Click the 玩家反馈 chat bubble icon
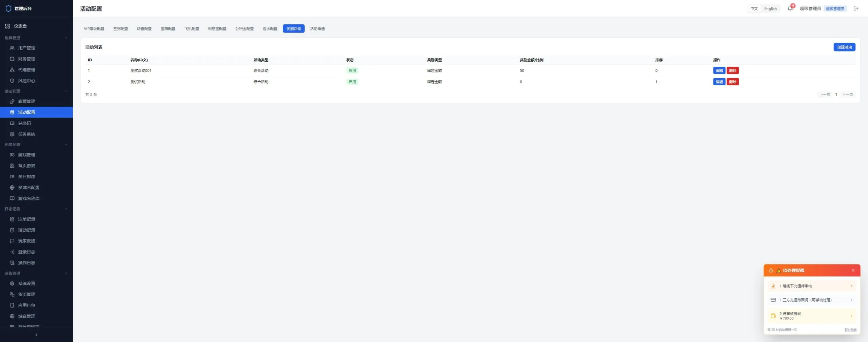 pyautogui.click(x=12, y=241)
